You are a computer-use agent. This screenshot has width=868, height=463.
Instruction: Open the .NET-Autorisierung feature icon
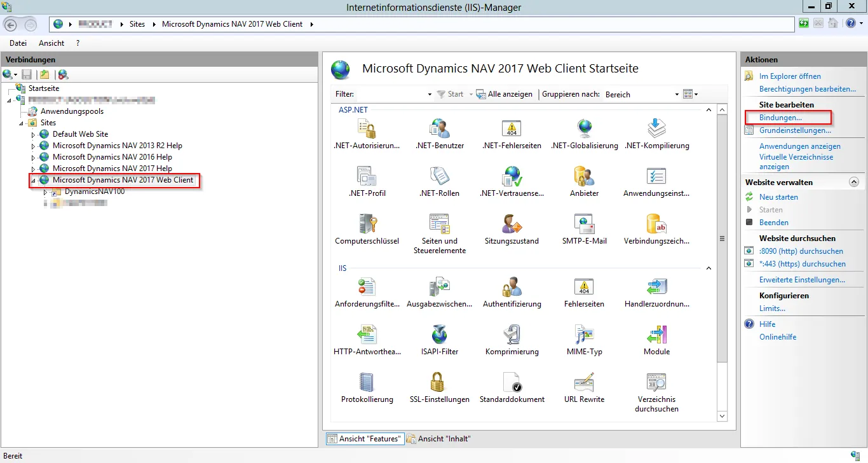click(x=367, y=134)
